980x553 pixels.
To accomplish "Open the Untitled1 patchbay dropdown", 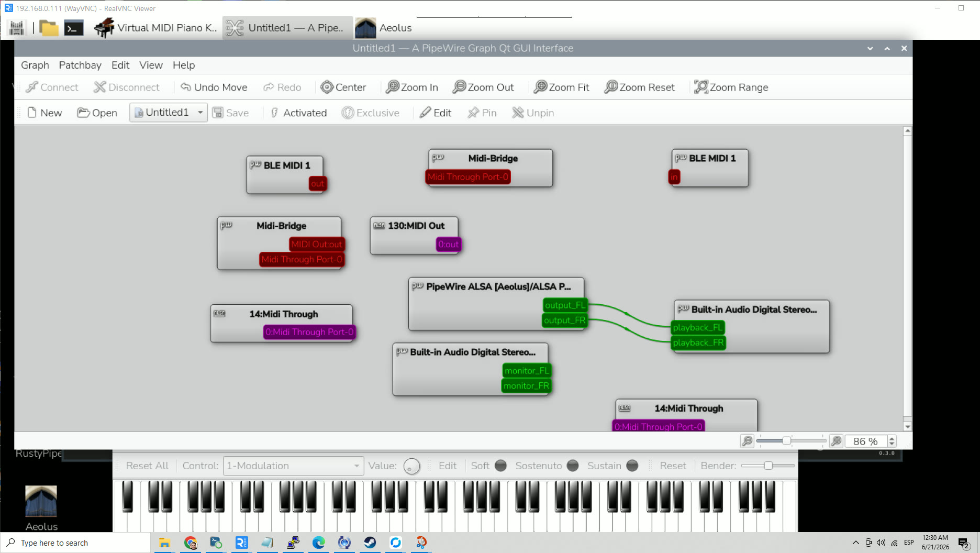I will pos(169,113).
